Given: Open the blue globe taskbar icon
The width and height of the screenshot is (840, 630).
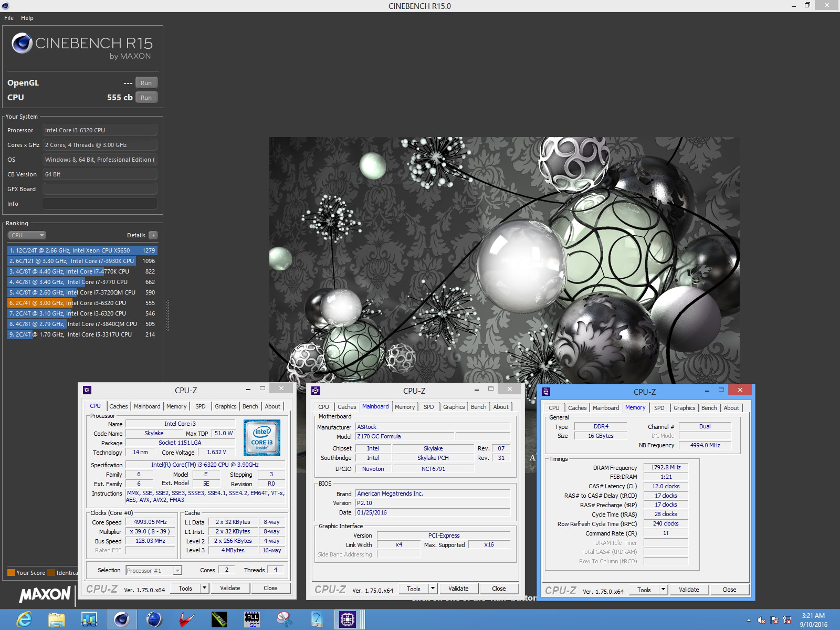Looking at the screenshot, I should (x=154, y=619).
